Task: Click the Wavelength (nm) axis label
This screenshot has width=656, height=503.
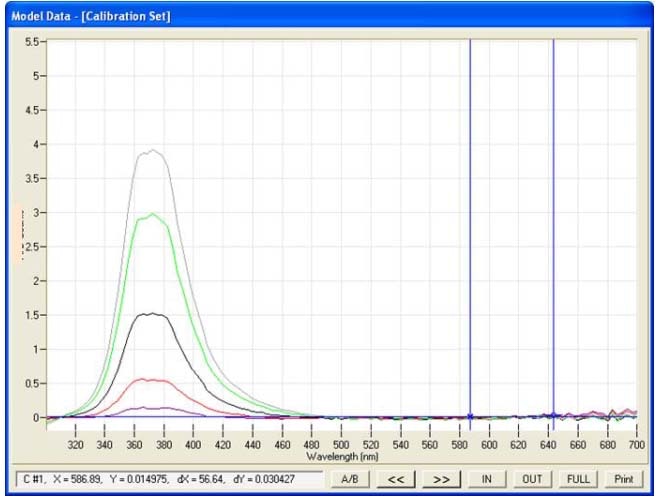Action: click(341, 456)
